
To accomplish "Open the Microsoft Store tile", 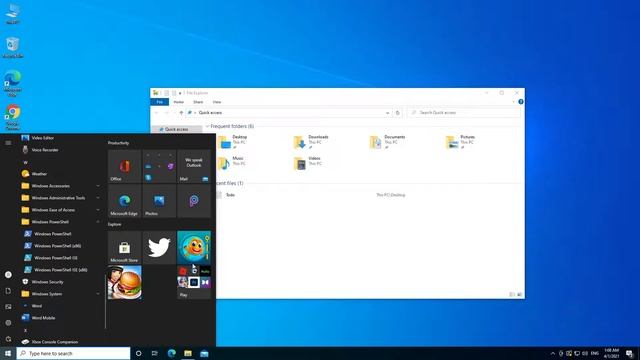I will (124, 247).
